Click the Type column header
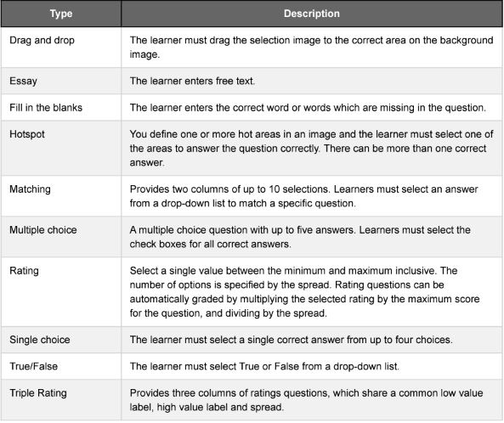The image size is (504, 423). point(61,14)
